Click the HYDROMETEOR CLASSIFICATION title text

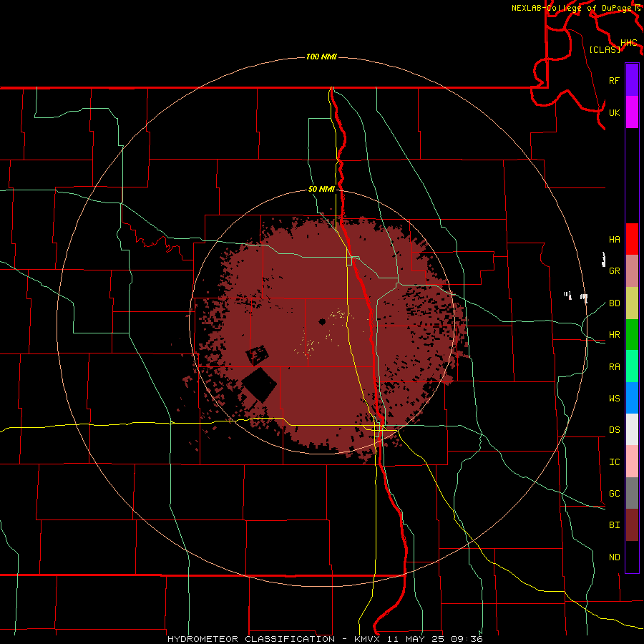[251, 639]
